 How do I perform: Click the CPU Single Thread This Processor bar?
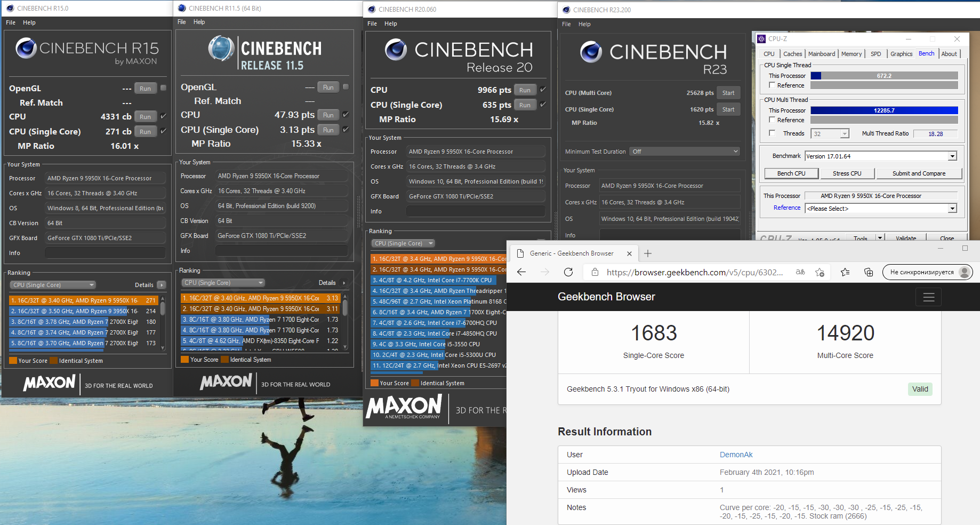tap(884, 76)
